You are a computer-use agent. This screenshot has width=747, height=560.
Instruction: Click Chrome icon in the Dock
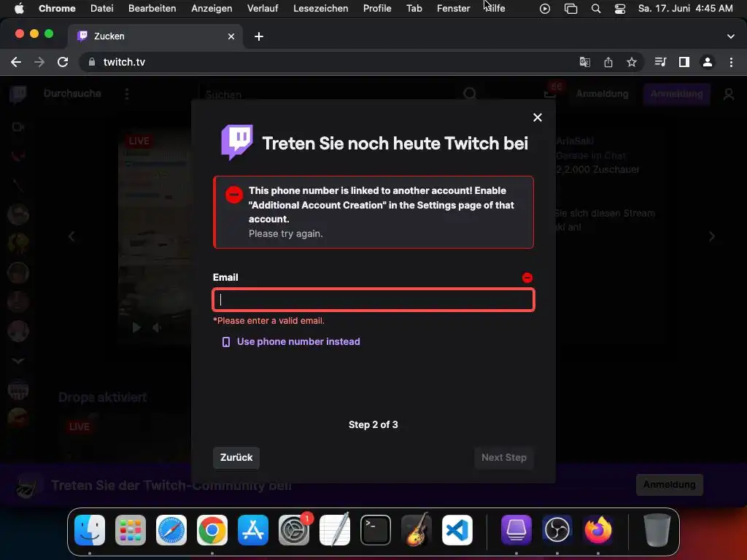click(212, 530)
